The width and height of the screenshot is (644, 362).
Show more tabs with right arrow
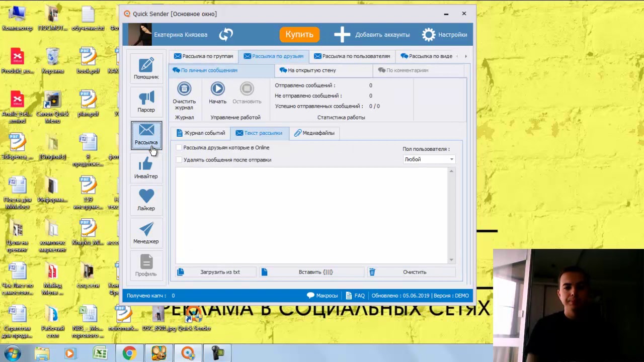[466, 56]
